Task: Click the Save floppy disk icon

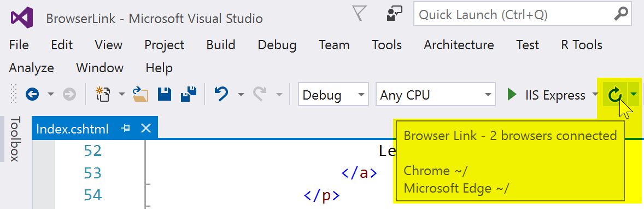Action: [165, 95]
